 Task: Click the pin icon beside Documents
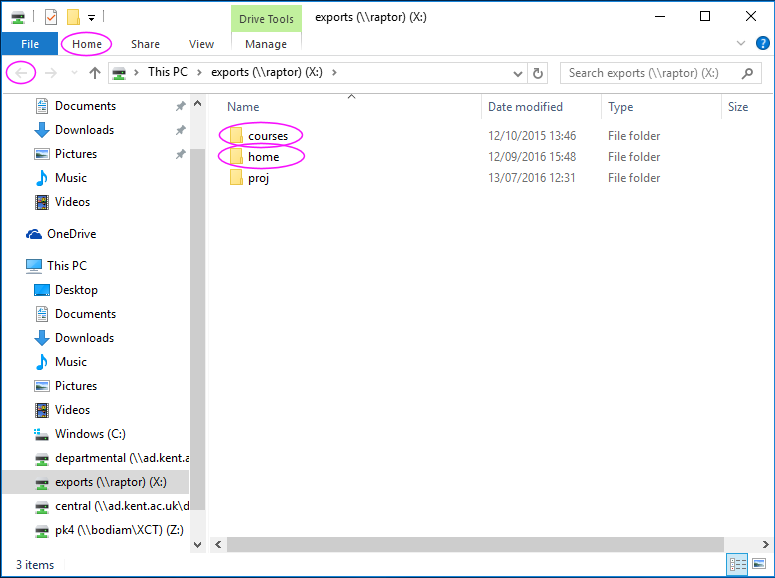181,106
